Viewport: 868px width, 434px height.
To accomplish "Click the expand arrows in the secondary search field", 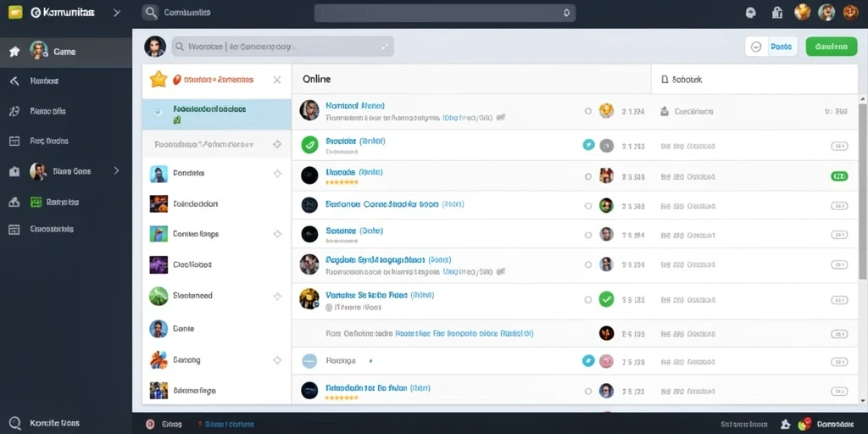I will (386, 47).
